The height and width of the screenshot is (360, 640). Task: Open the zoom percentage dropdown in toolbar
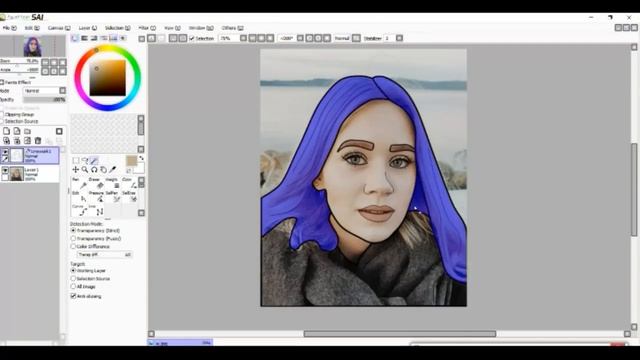coord(243,38)
